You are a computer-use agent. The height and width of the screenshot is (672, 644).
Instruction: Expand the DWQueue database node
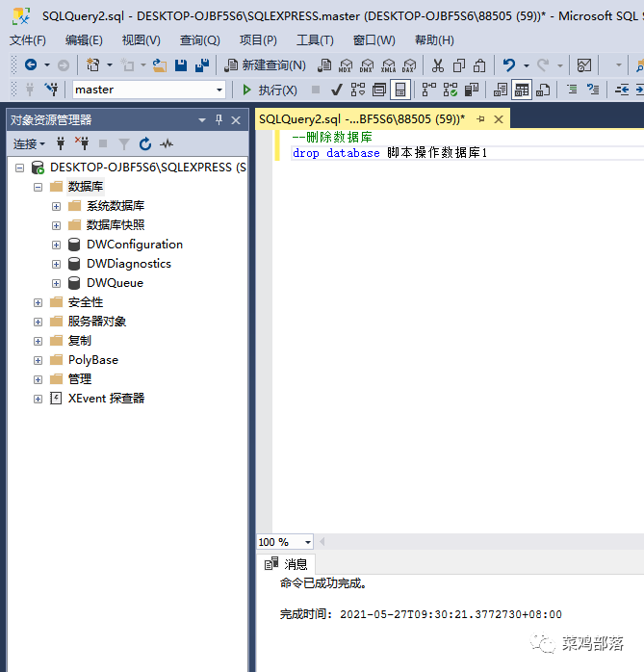click(56, 283)
